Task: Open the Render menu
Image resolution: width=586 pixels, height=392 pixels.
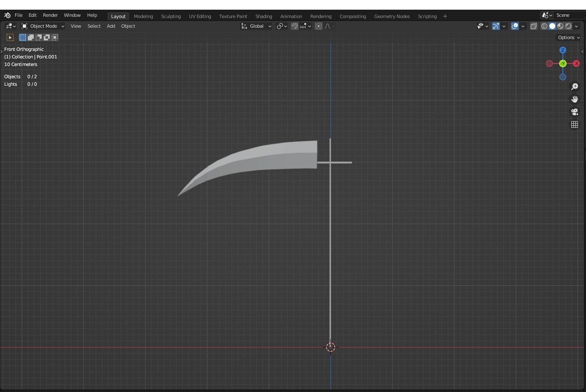Action: [50, 15]
